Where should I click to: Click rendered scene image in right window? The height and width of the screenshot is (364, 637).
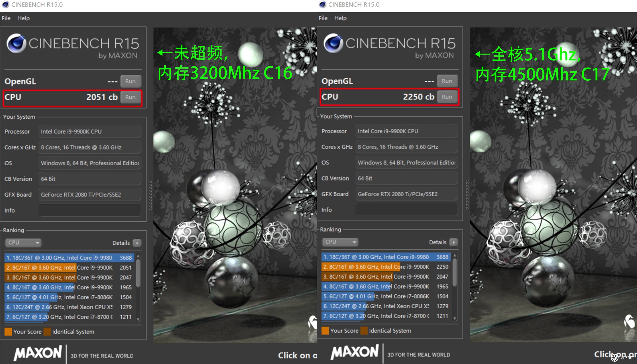click(553, 185)
